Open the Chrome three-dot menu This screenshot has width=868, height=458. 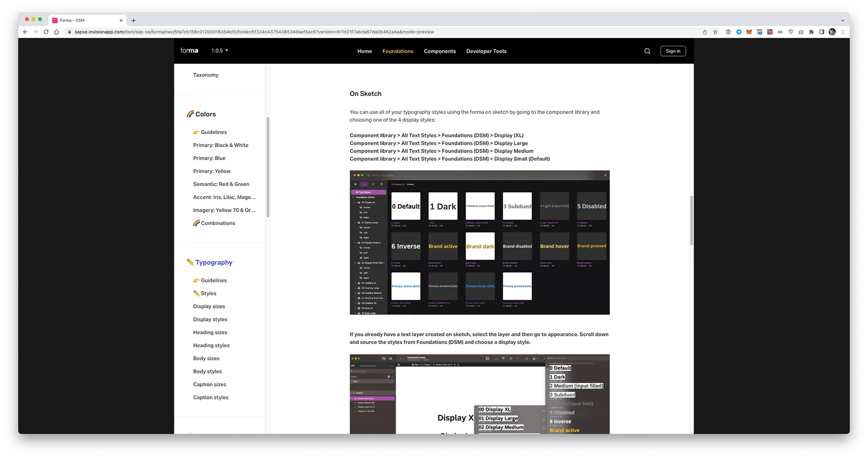pos(843,32)
